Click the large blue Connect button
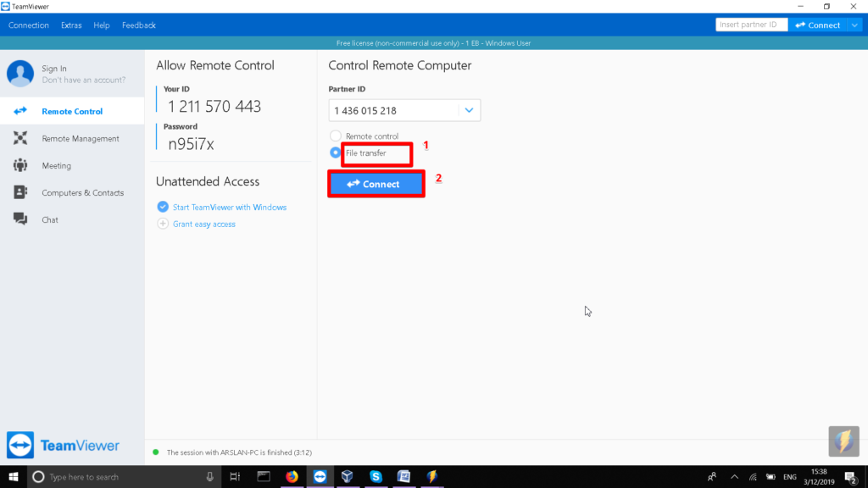This screenshot has height=488, width=868. point(376,184)
